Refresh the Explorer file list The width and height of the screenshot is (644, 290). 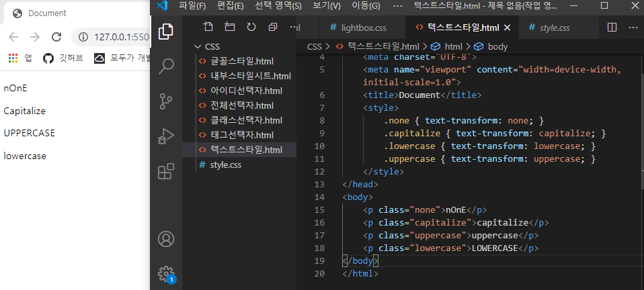click(x=251, y=27)
